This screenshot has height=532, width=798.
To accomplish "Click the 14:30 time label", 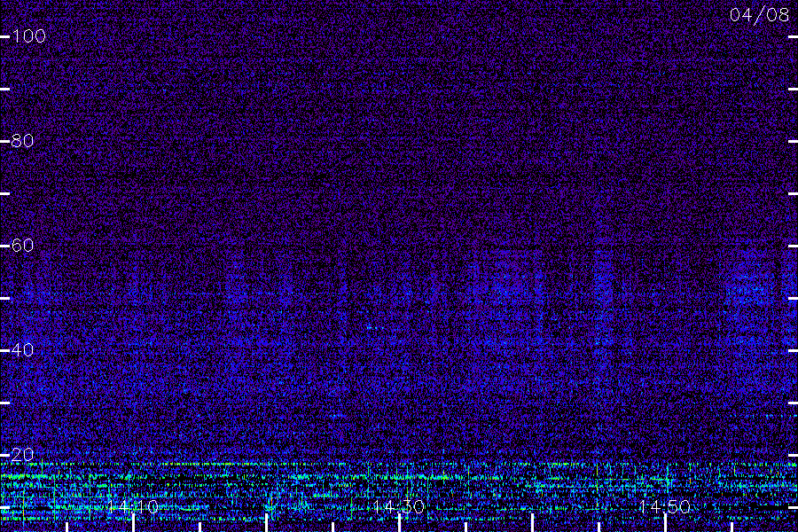I will tap(399, 506).
